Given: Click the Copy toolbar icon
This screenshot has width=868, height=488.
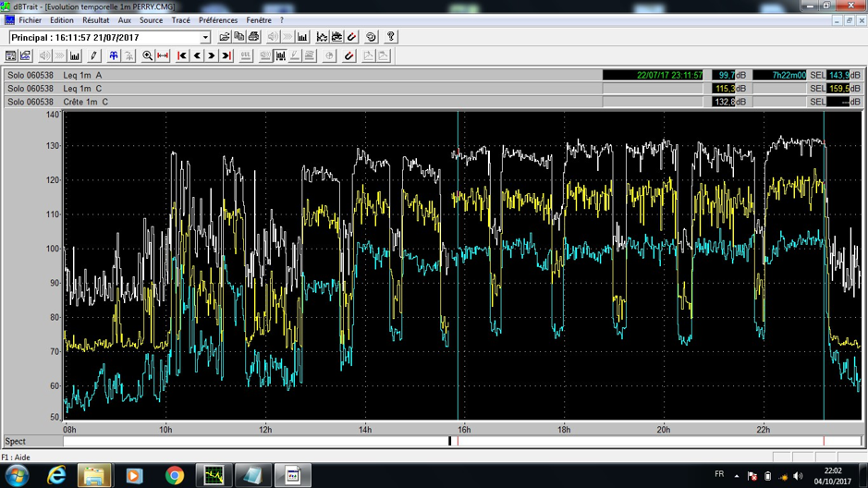Looking at the screenshot, I should (x=239, y=37).
